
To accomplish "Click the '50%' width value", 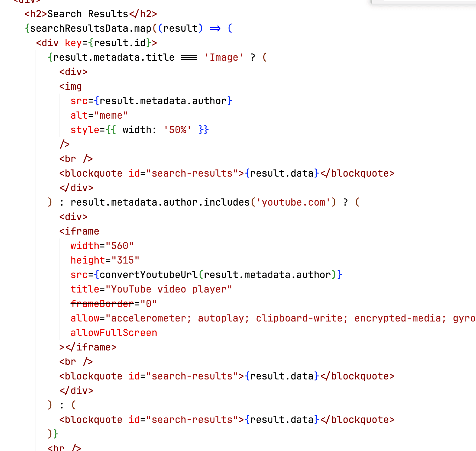I will [177, 130].
